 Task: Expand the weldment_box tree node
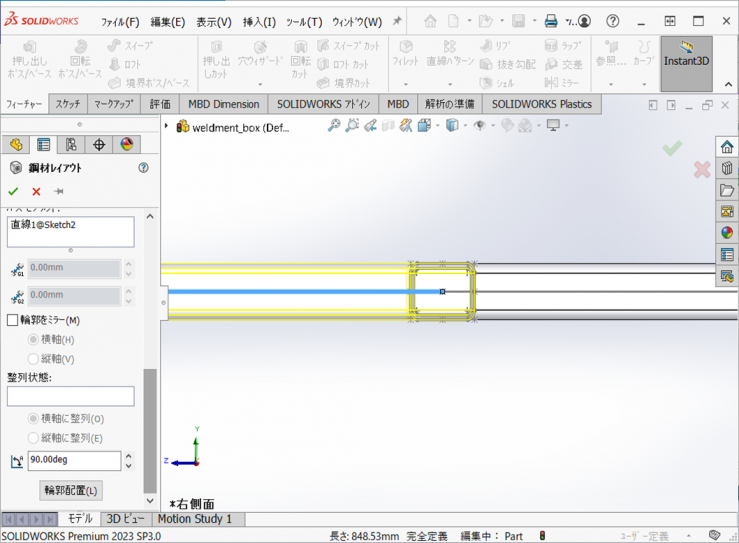click(x=167, y=126)
